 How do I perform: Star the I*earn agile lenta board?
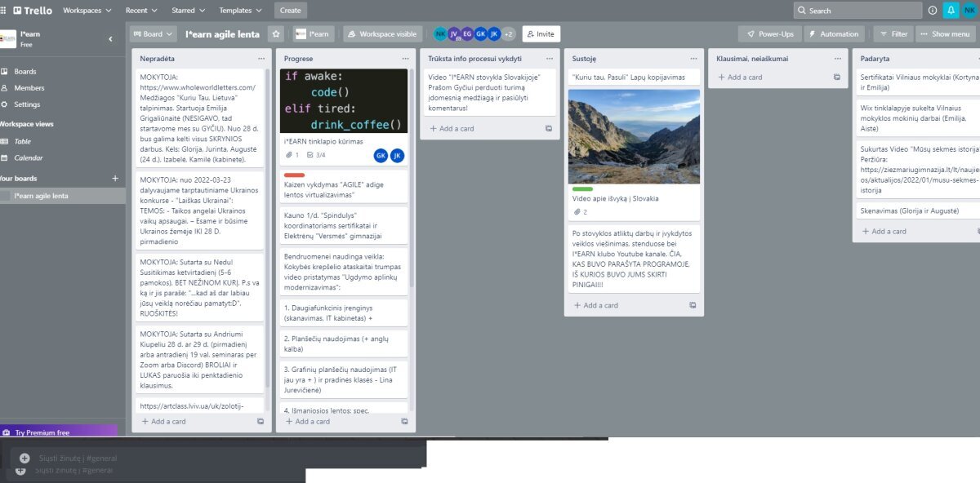coord(275,34)
